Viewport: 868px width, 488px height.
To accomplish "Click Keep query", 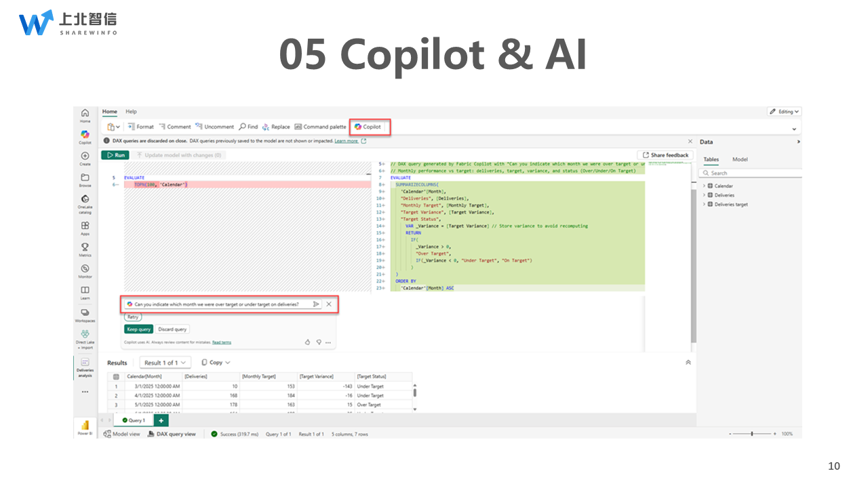I will click(138, 329).
